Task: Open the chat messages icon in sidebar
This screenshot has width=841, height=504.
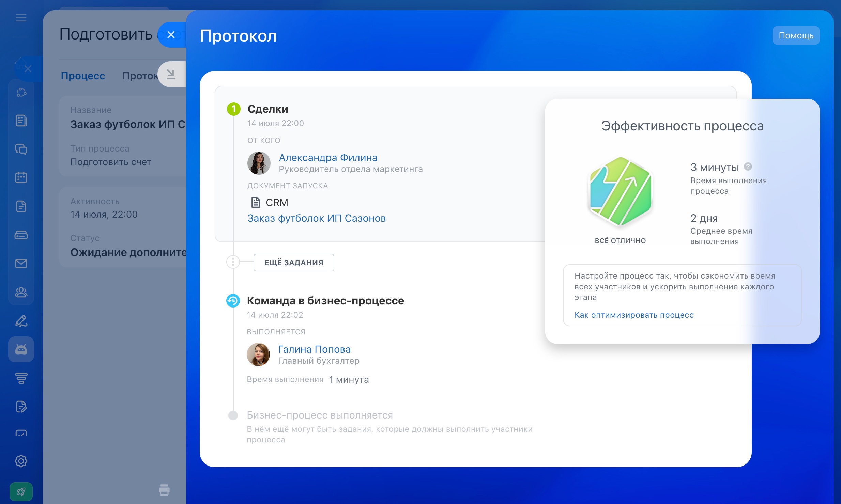Action: point(21,149)
